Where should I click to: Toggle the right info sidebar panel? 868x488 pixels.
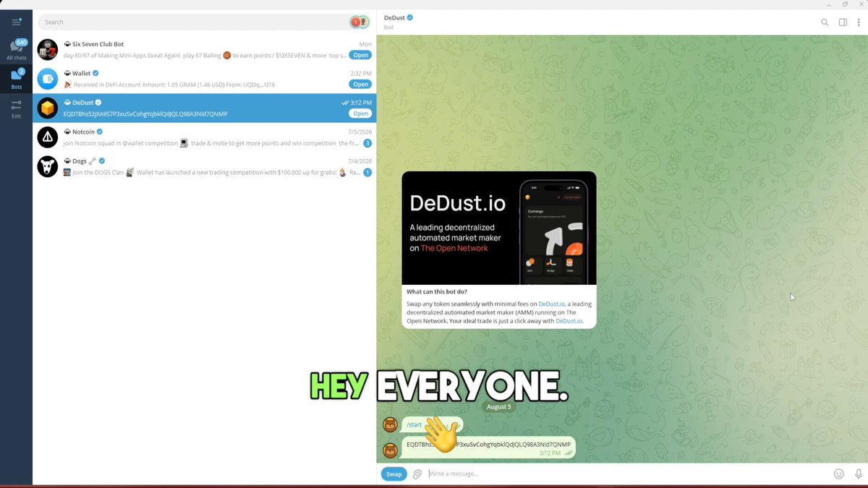(x=843, y=22)
